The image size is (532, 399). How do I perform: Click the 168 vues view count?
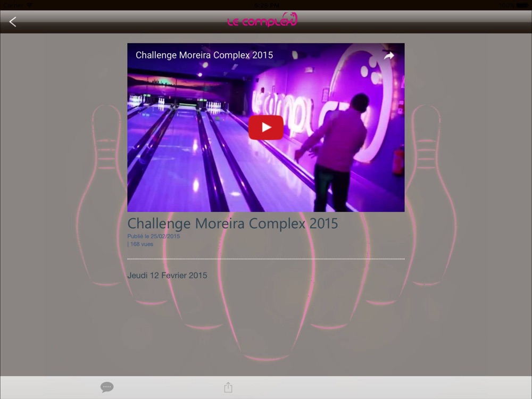pos(142,244)
